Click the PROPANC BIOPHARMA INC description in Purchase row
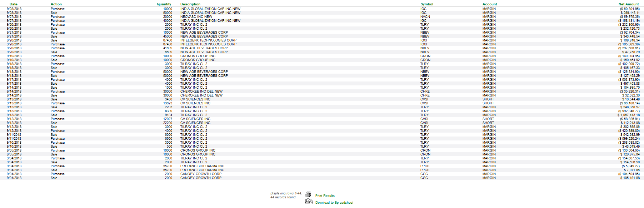Screen dimensions: 644x208 (202, 166)
